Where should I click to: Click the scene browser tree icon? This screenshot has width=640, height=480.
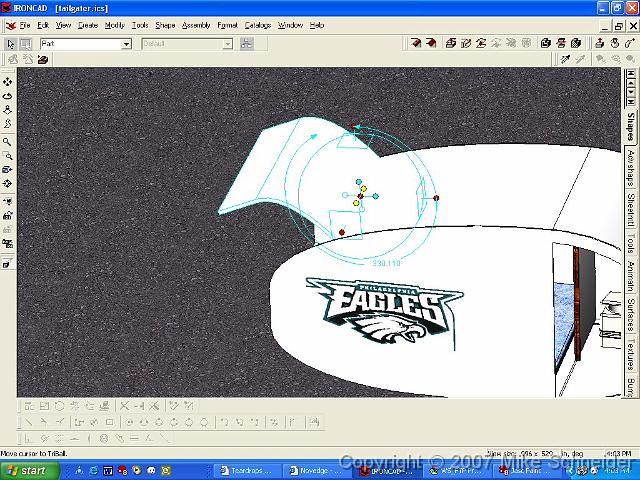[x=247, y=44]
